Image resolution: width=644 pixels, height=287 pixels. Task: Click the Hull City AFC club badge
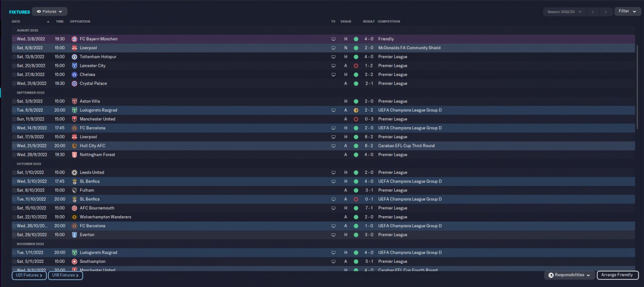pos(74,146)
